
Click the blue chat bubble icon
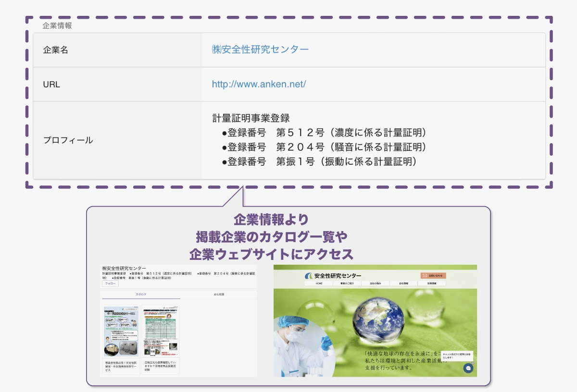(x=468, y=368)
